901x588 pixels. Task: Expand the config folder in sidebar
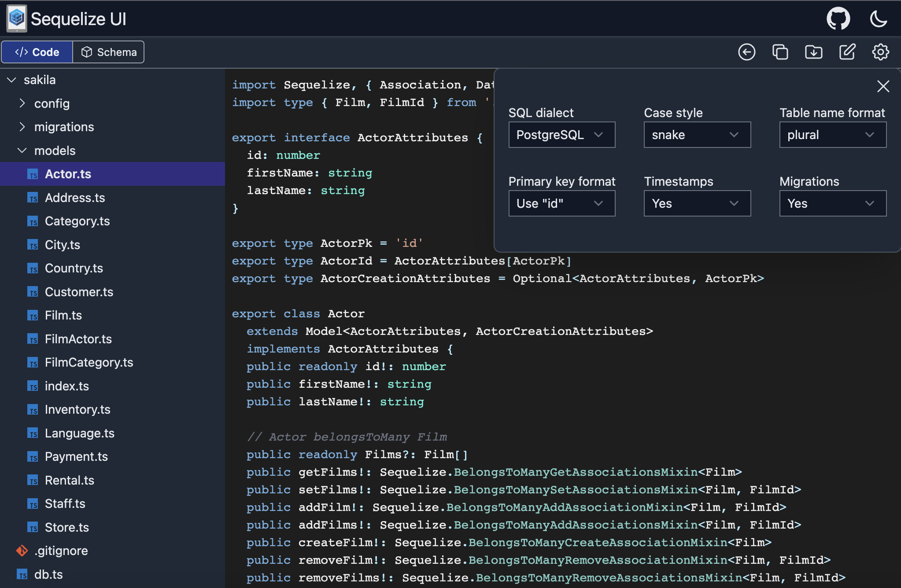[22, 103]
